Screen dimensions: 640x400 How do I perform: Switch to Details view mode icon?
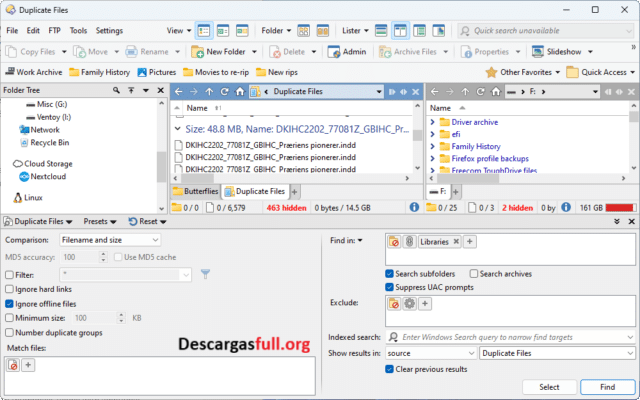[204, 31]
